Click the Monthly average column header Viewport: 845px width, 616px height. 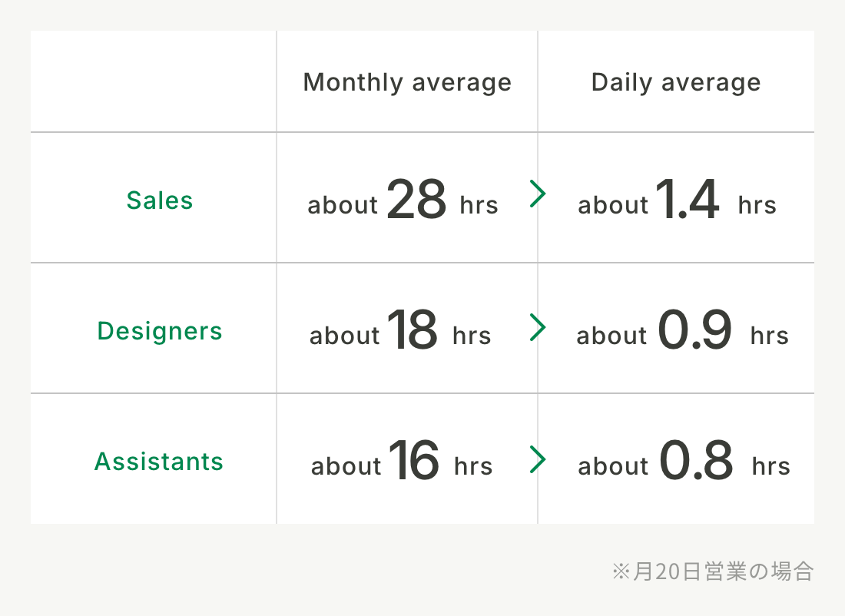(x=407, y=82)
